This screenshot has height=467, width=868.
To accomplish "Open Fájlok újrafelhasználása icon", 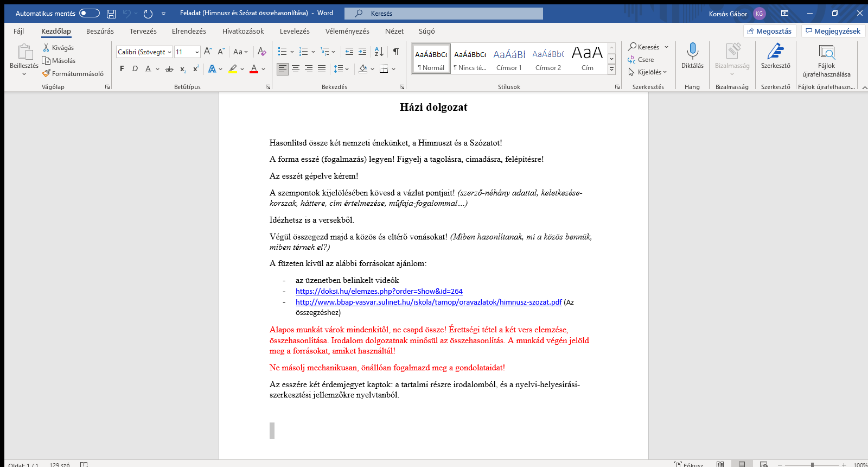I will (x=826, y=52).
